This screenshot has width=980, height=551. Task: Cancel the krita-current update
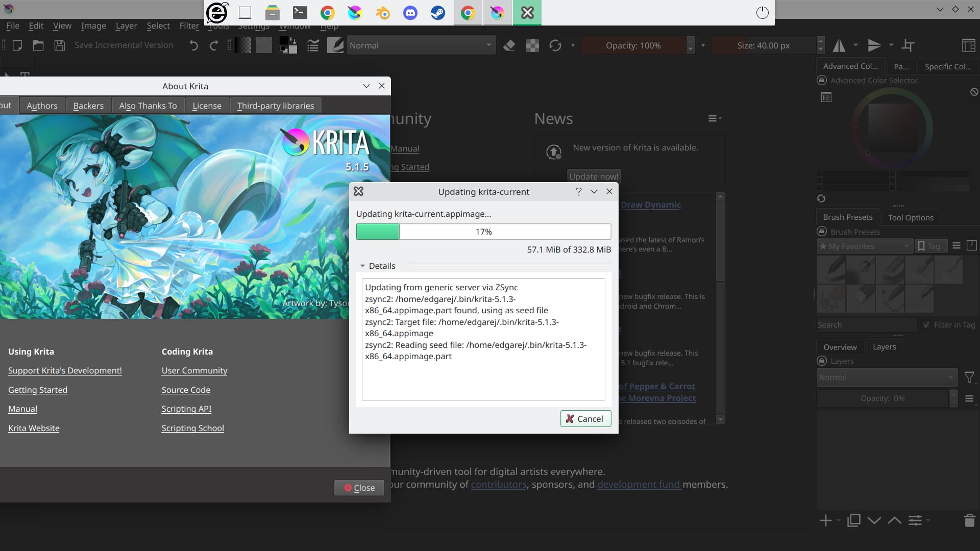tap(585, 418)
